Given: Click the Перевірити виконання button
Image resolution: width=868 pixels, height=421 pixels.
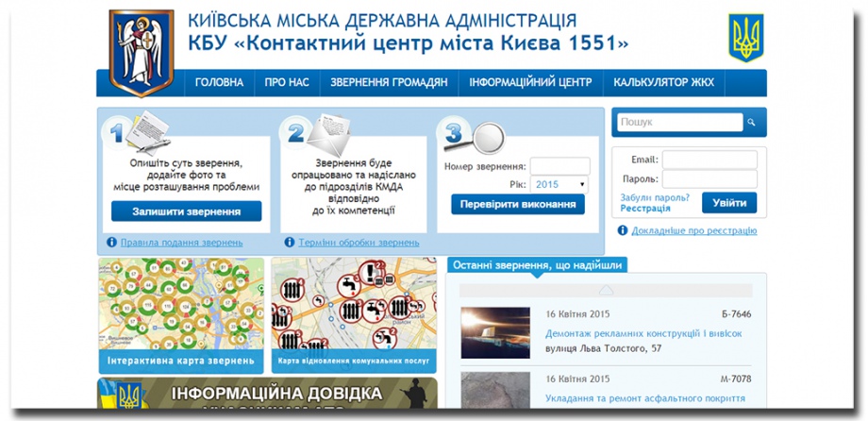Looking at the screenshot, I should [x=518, y=204].
